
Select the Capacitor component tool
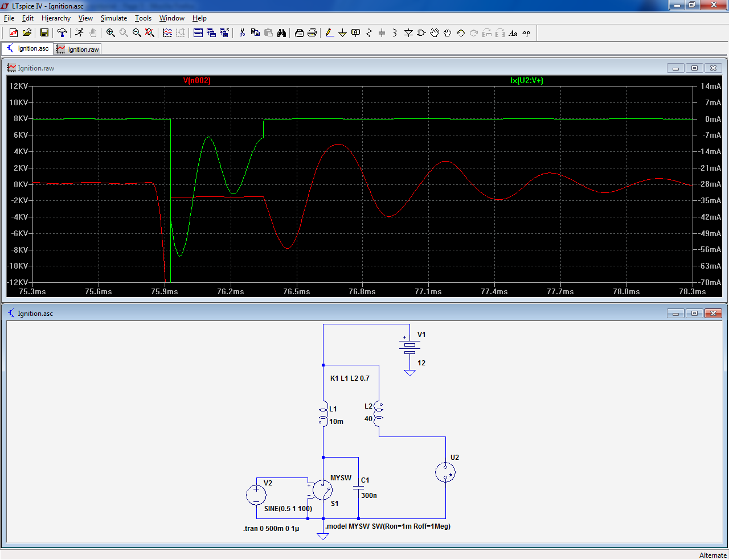click(x=382, y=33)
